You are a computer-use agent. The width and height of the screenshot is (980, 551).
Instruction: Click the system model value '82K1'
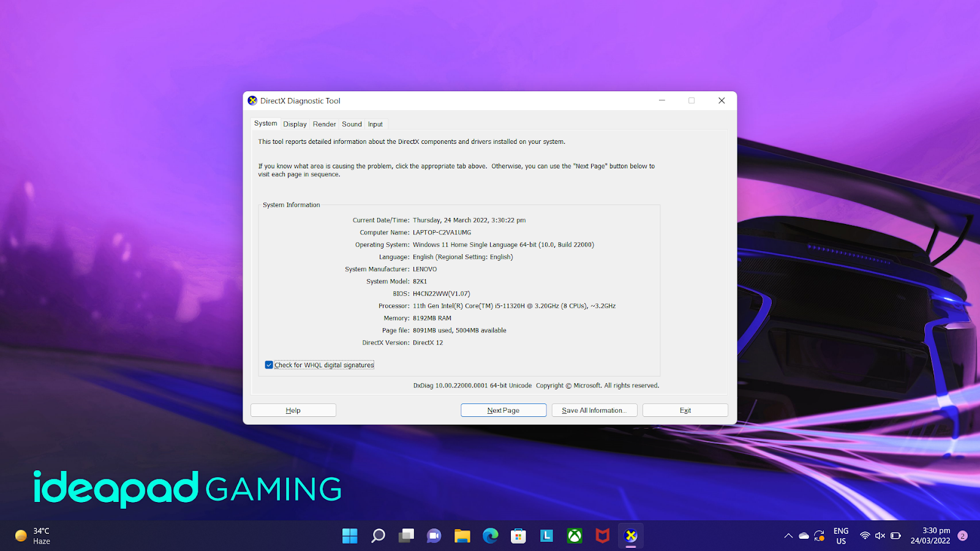420,282
